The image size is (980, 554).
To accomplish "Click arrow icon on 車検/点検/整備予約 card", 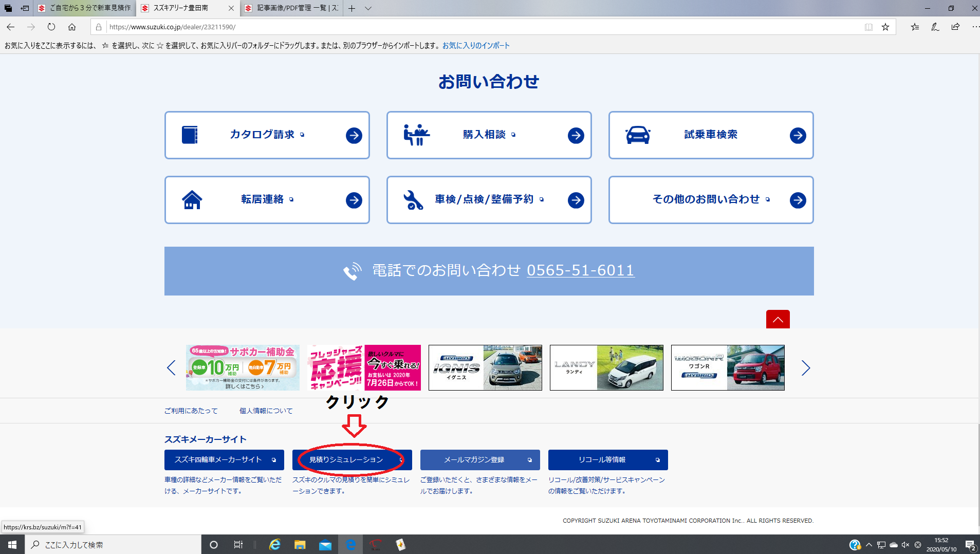I will point(576,200).
